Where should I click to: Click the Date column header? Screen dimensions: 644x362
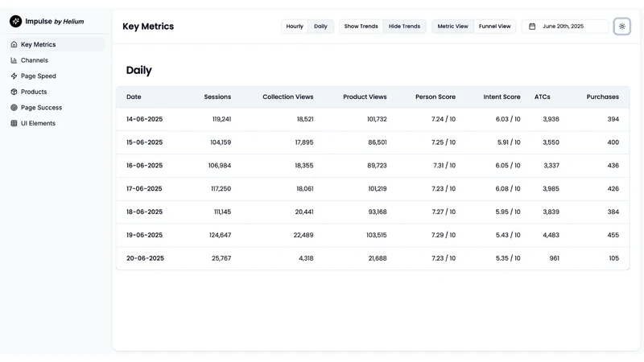(x=134, y=97)
